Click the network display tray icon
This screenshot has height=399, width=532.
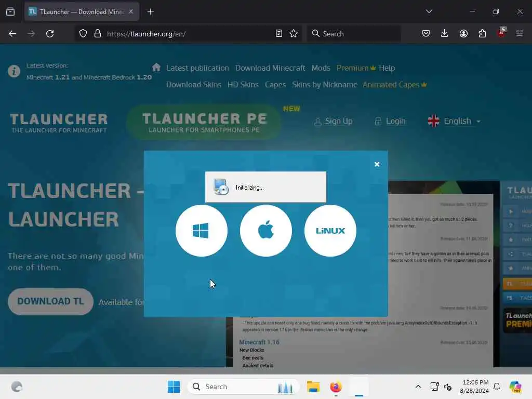434,387
